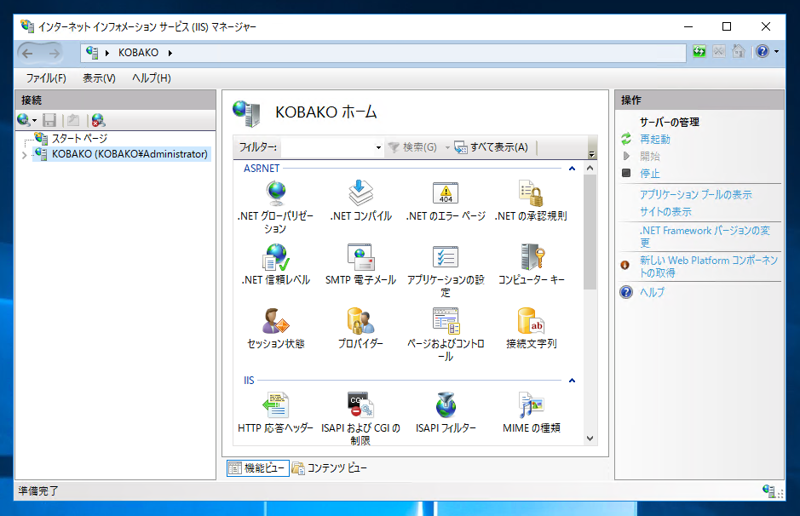Open the filter combo box dropdown
Image resolution: width=800 pixels, height=516 pixels.
tap(378, 148)
